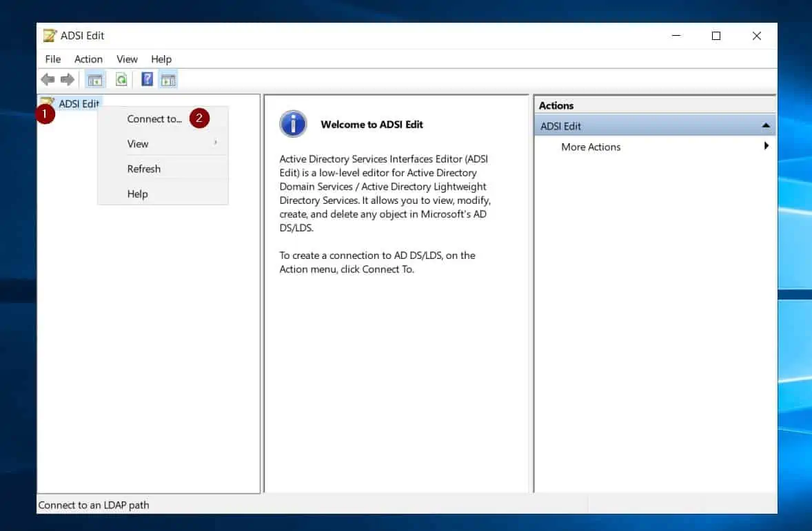This screenshot has width=812, height=531.
Task: Click More Actions in Actions pane
Action: click(591, 147)
